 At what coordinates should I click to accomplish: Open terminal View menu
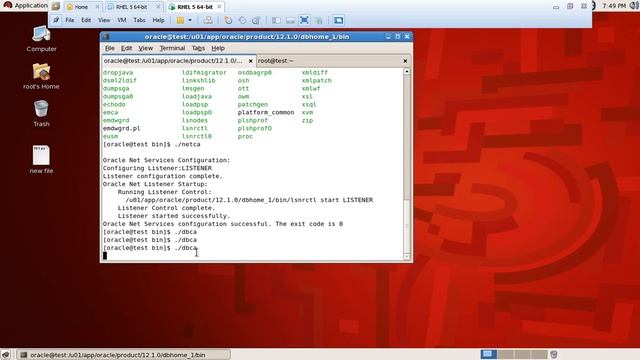pos(145,48)
